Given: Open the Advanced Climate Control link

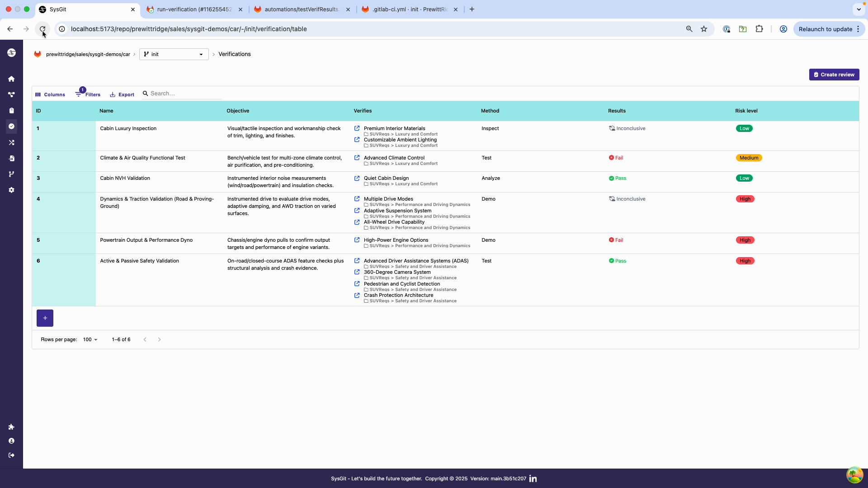Looking at the screenshot, I should pyautogui.click(x=394, y=158).
